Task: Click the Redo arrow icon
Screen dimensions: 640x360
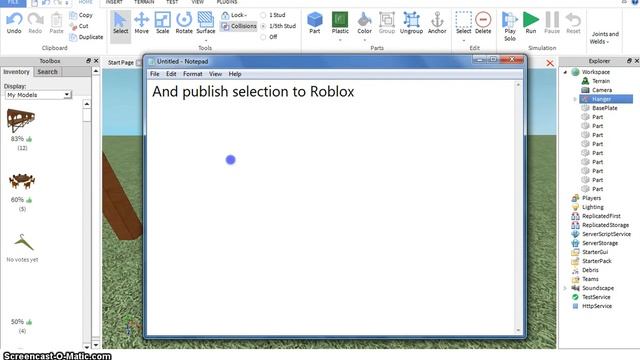Action: [35, 19]
